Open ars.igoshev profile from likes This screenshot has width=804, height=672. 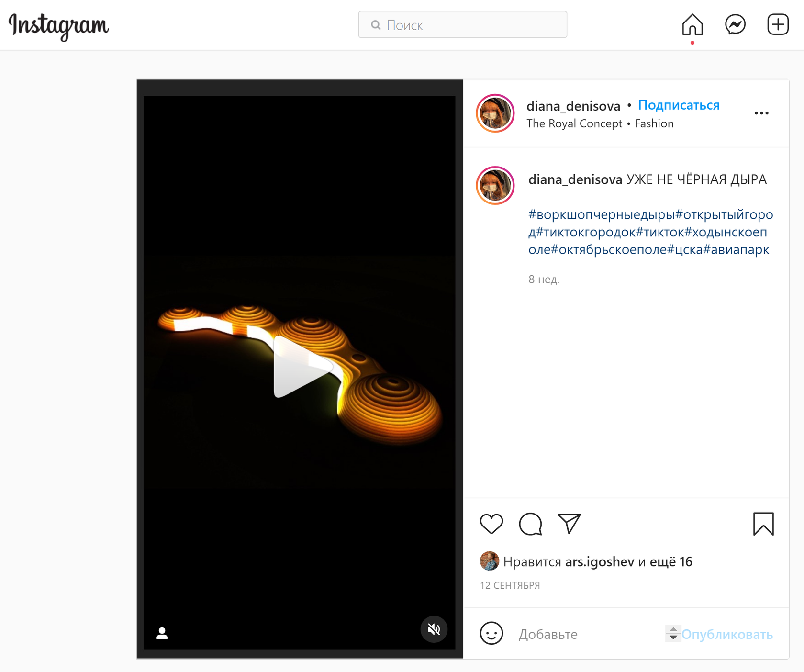pos(599,561)
